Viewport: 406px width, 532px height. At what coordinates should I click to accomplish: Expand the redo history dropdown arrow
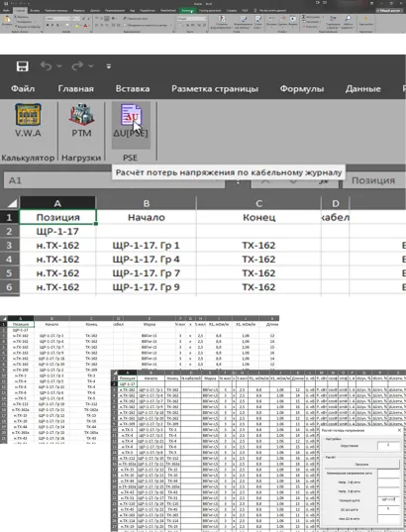click(x=91, y=66)
